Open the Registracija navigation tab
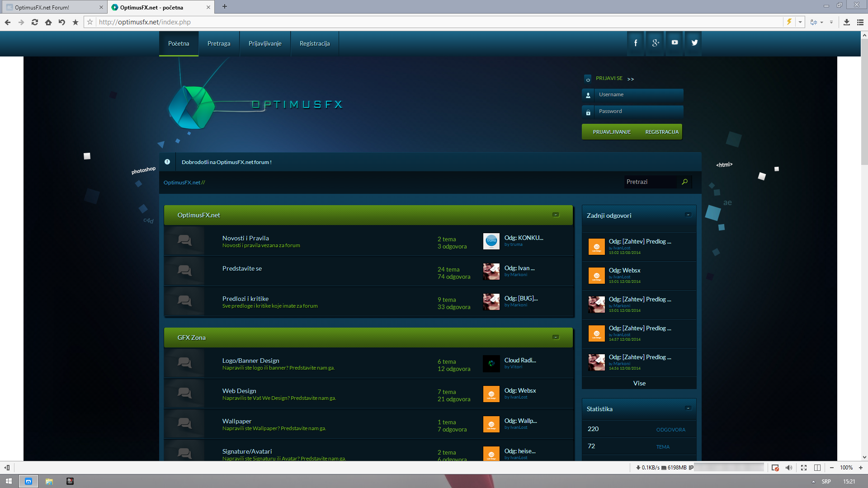This screenshot has width=868, height=488. 315,44
